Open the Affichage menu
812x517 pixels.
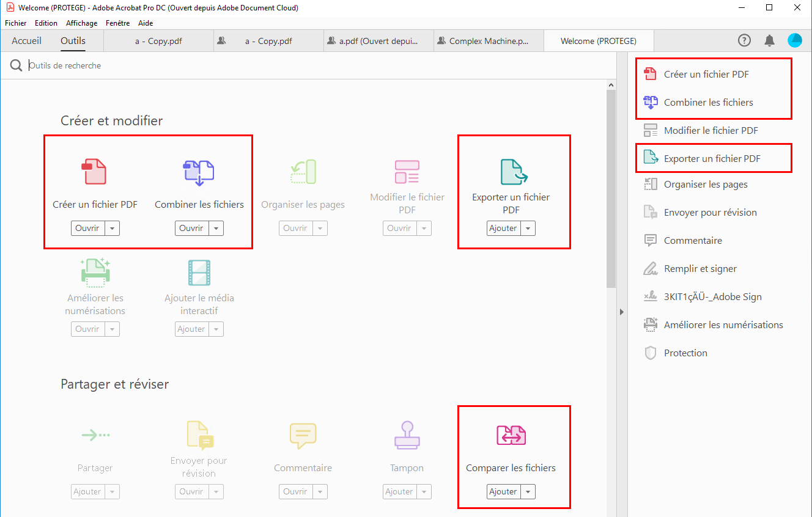[82, 23]
